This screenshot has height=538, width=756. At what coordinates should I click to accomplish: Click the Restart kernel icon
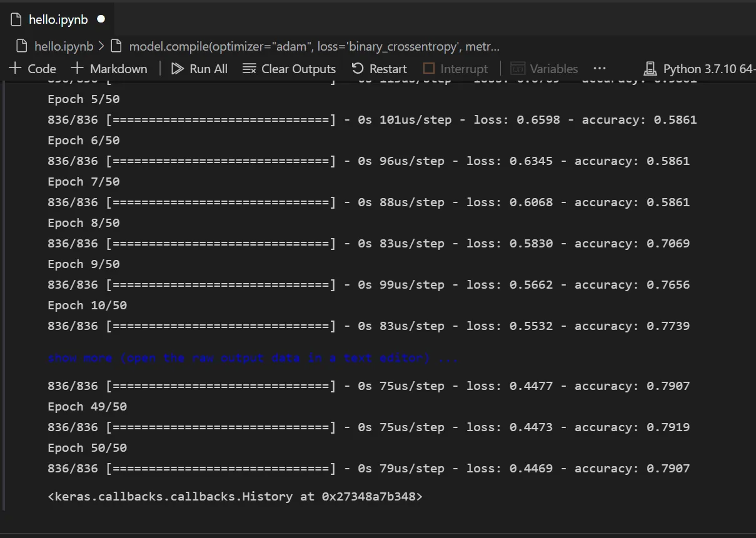click(358, 68)
